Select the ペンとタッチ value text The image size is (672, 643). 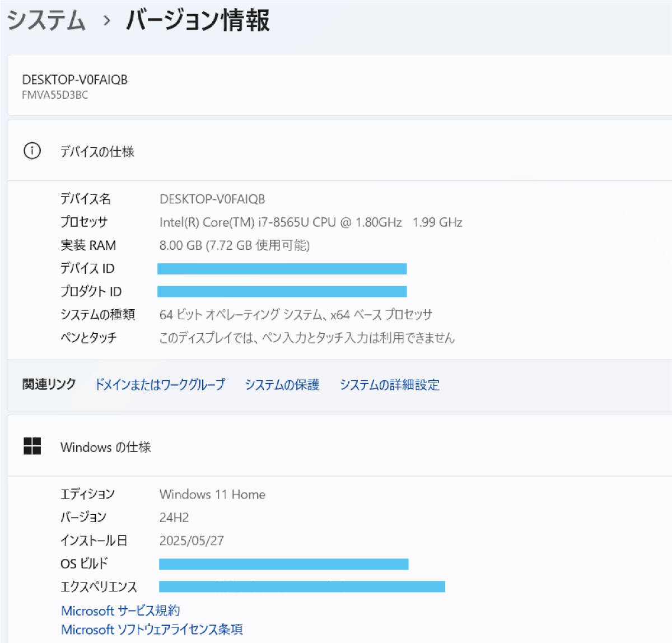pyautogui.click(x=307, y=338)
